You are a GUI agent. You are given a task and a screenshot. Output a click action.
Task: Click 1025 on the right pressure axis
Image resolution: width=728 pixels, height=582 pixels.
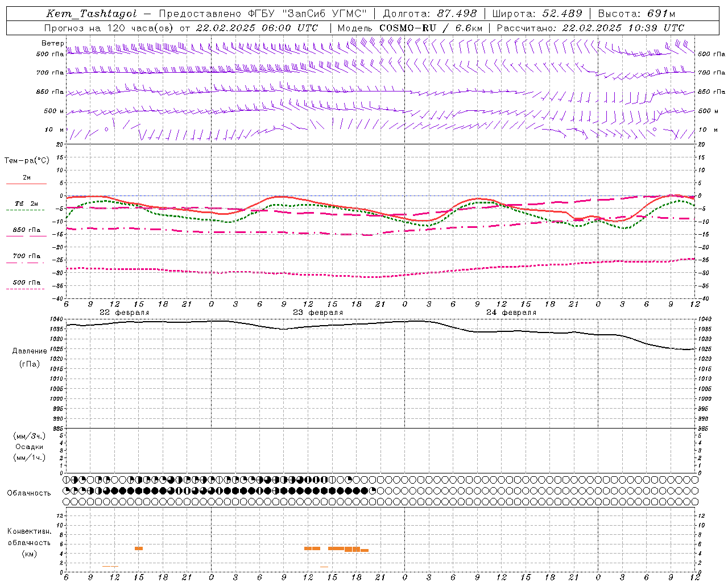click(705, 348)
